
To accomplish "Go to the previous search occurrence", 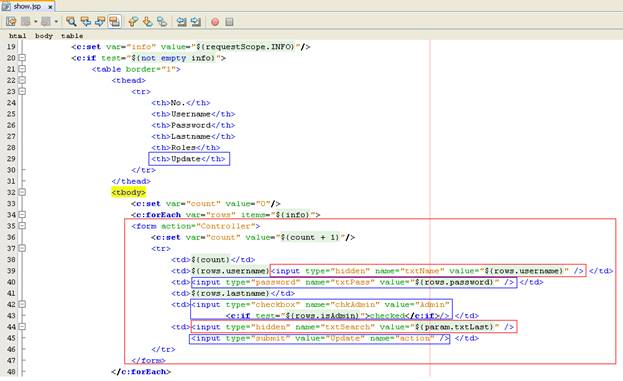I will click(x=86, y=22).
